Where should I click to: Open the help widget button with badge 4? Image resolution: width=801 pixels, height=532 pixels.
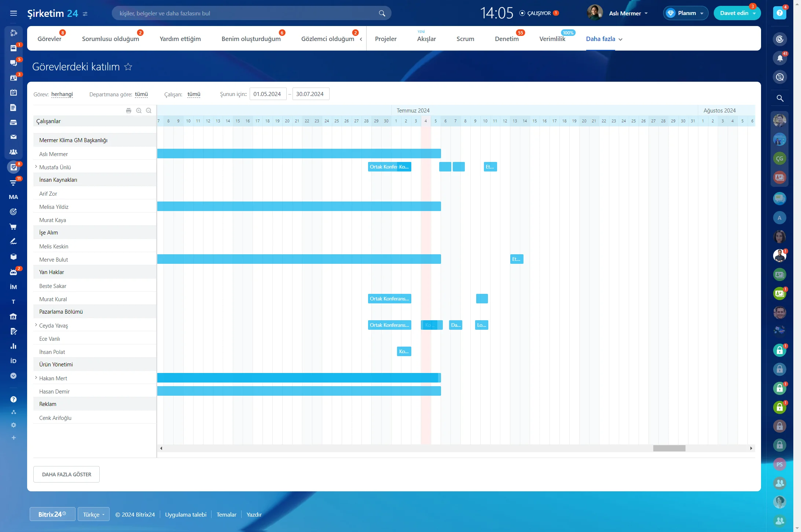780,13
